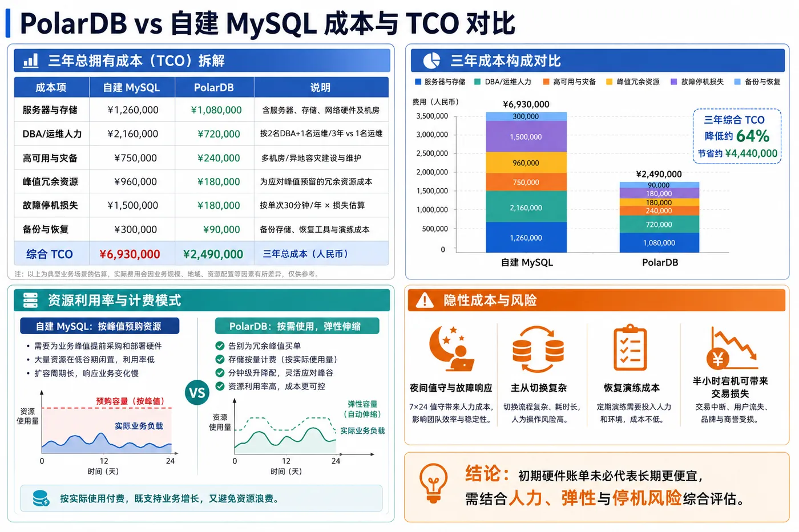Viewport: 799px width, 532px height.
Task: Select the 多机房/异地容灾建设与维护 description
Action: (x=311, y=158)
